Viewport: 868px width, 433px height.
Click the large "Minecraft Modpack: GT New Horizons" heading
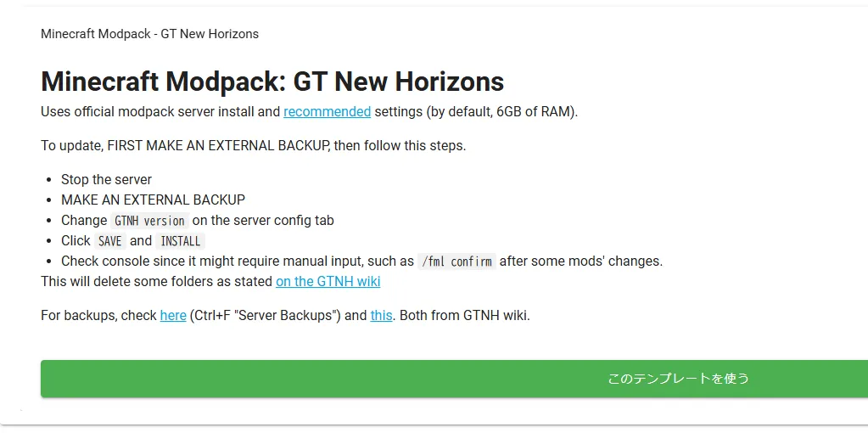(272, 82)
